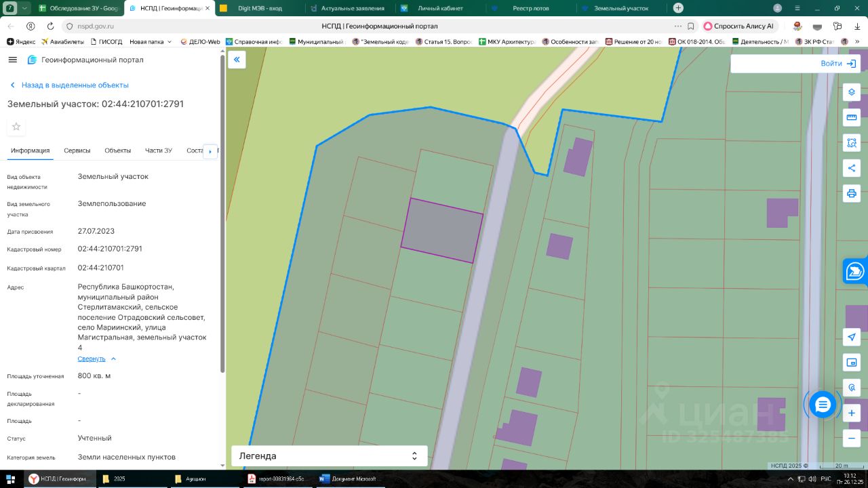The image size is (868, 488).
Task: Open the Части ЗУ tab
Action: point(159,150)
